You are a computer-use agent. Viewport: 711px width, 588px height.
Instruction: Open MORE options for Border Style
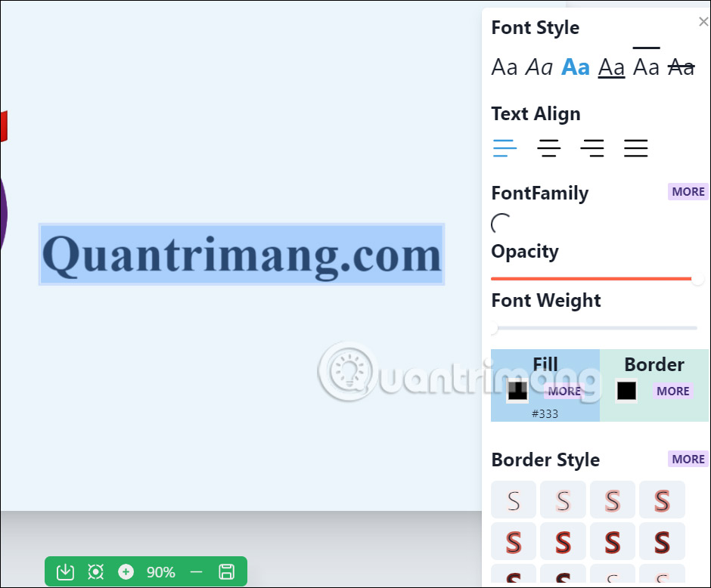click(688, 459)
